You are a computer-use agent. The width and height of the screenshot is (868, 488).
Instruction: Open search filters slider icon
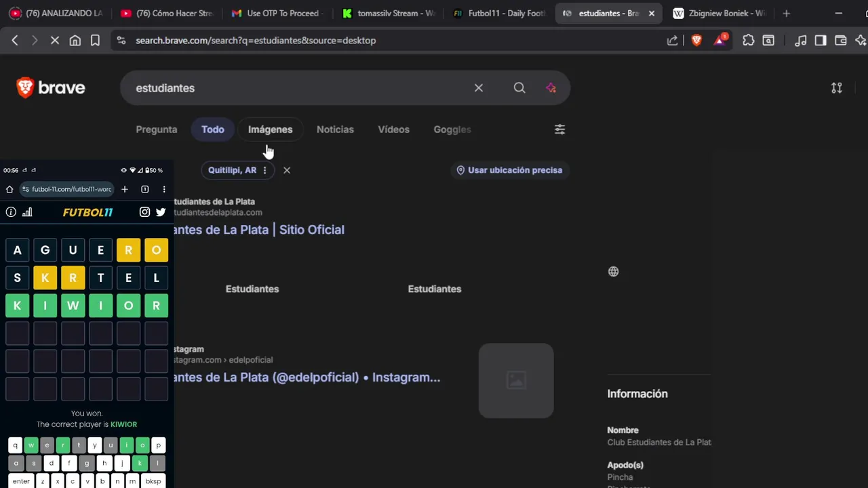coord(560,129)
